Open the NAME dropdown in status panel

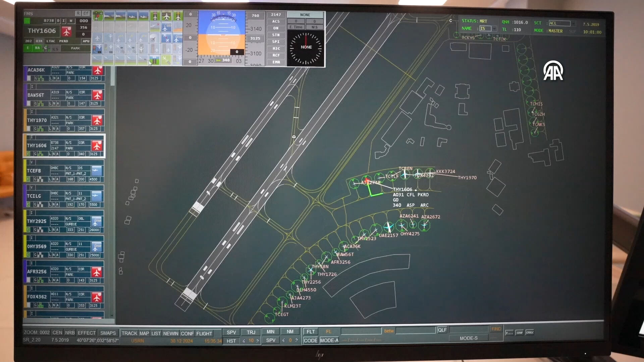coord(494,29)
